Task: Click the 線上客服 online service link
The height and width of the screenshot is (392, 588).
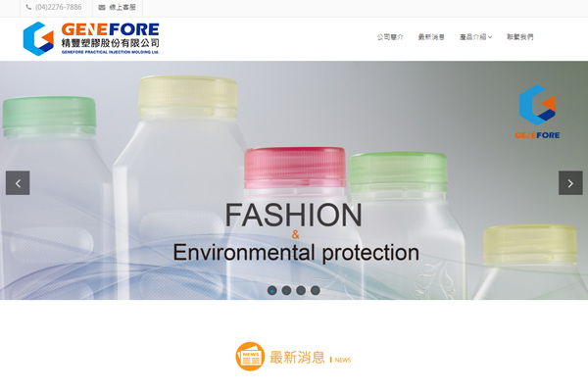Action: [x=122, y=7]
